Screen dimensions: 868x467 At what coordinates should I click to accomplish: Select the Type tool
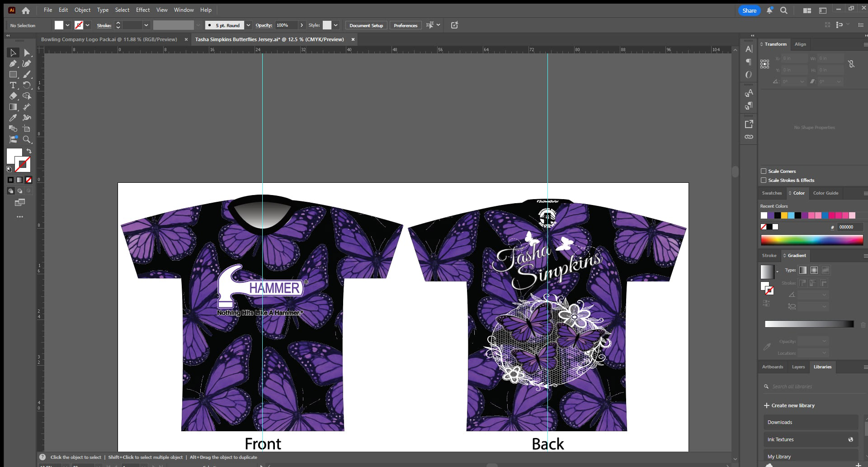[13, 86]
